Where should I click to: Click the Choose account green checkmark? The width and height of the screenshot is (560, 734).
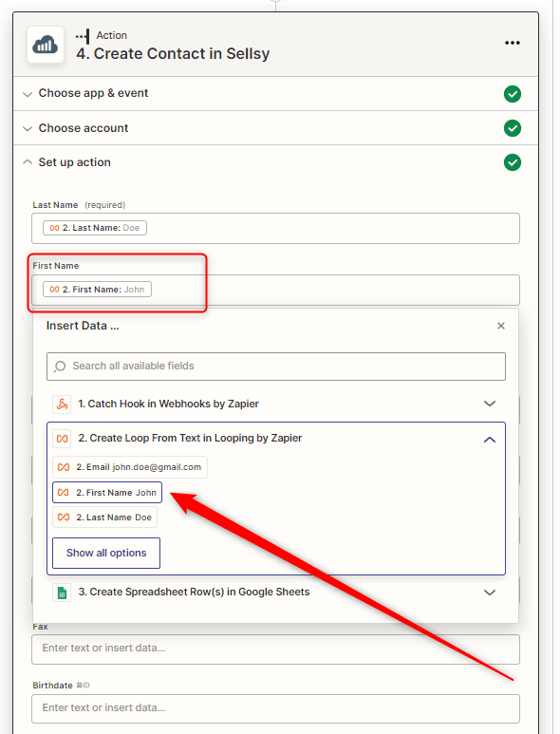coord(513,128)
